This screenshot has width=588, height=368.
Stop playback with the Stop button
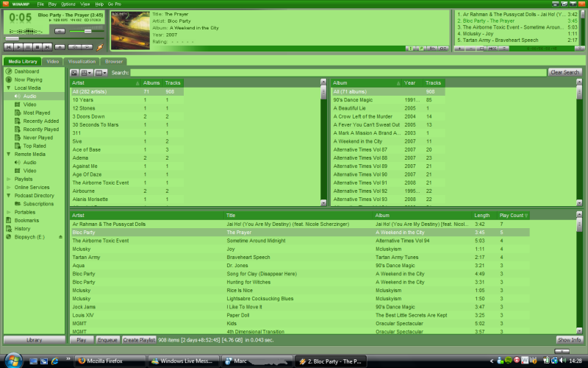pos(37,47)
